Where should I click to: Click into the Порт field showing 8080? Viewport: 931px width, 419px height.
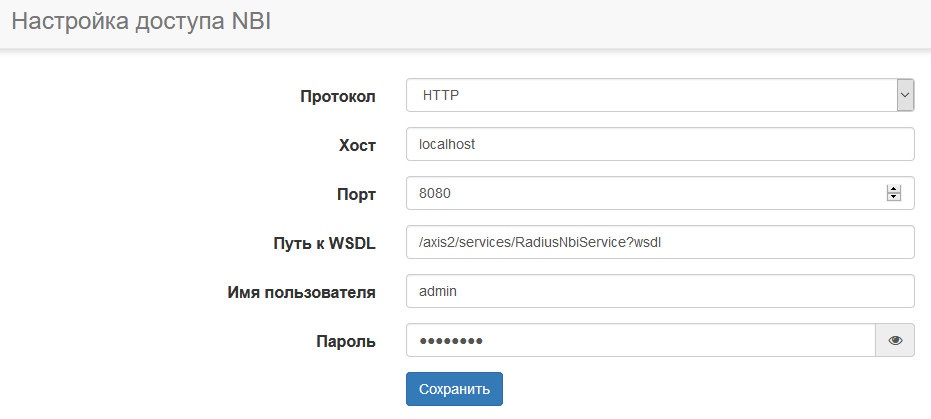click(x=640, y=193)
